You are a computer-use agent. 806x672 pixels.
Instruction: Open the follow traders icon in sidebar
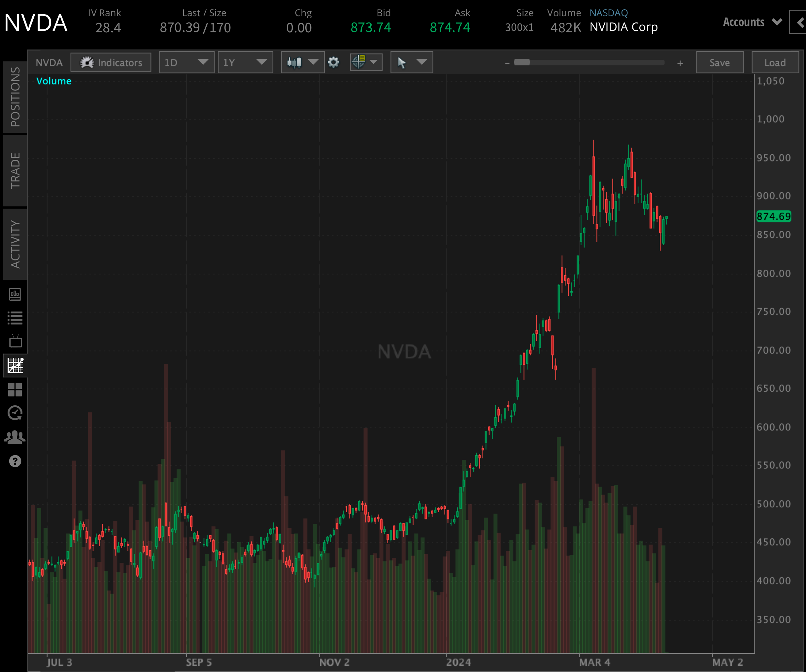point(15,437)
